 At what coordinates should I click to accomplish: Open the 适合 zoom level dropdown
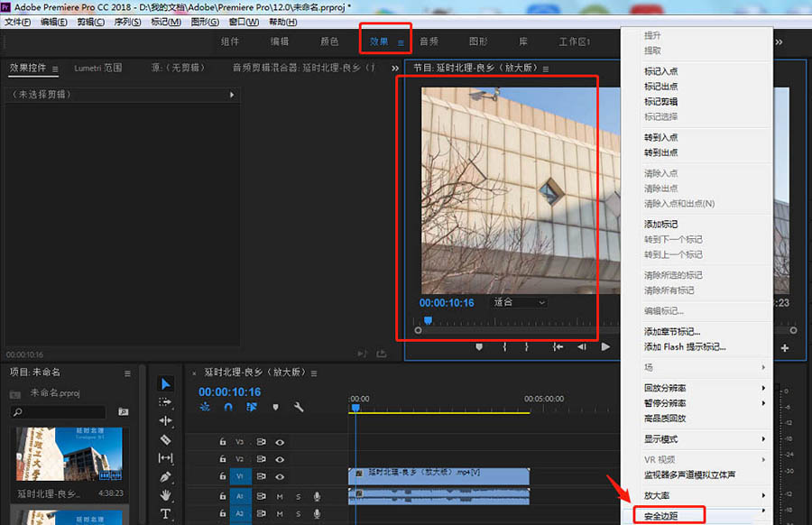pos(519,302)
